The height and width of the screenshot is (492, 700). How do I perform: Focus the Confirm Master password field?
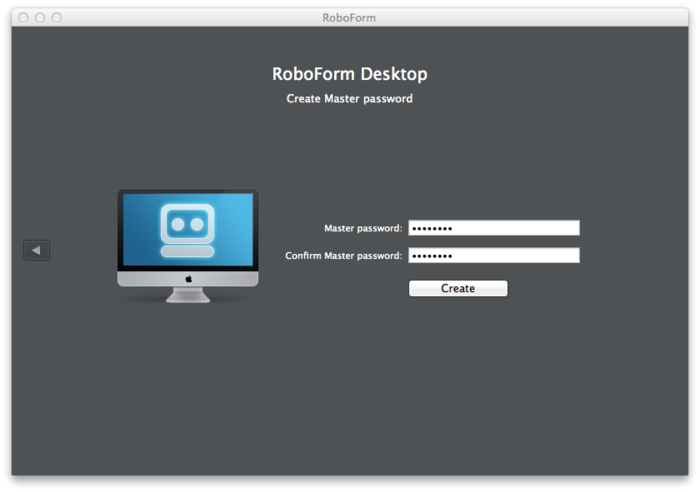click(x=494, y=255)
